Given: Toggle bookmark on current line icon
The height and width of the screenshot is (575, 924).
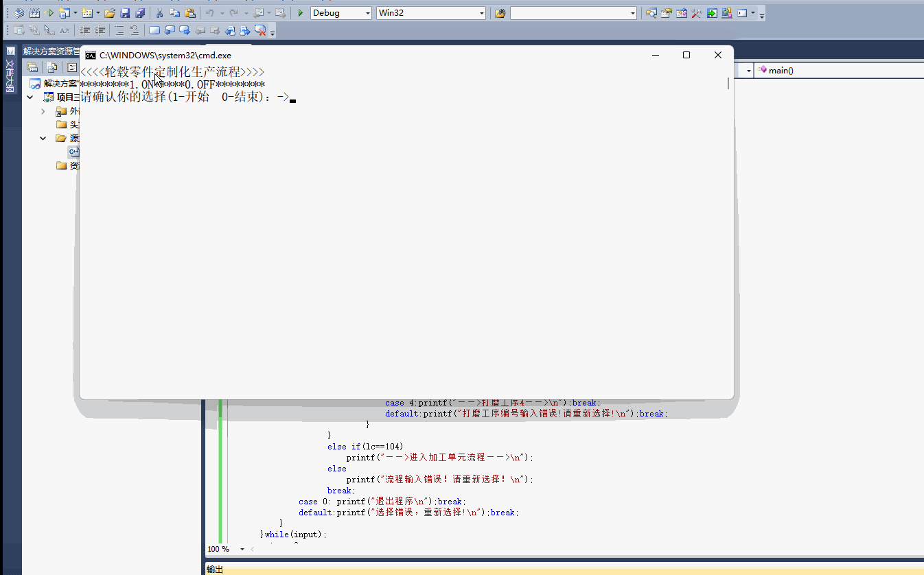Looking at the screenshot, I should pyautogui.click(x=154, y=30).
